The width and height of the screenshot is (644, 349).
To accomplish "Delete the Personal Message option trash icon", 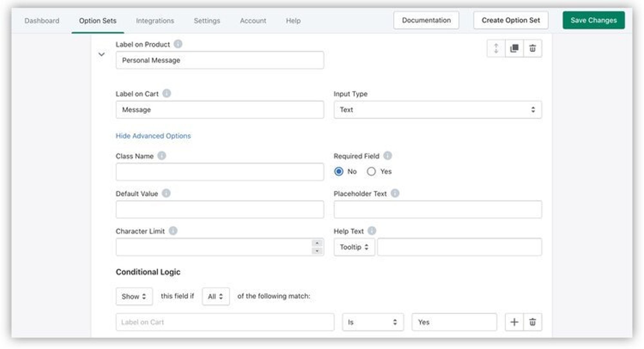I will (533, 48).
